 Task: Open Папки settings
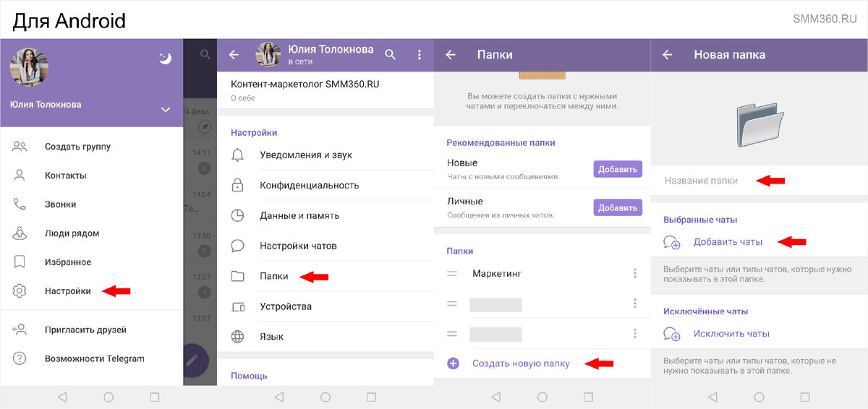point(325,276)
